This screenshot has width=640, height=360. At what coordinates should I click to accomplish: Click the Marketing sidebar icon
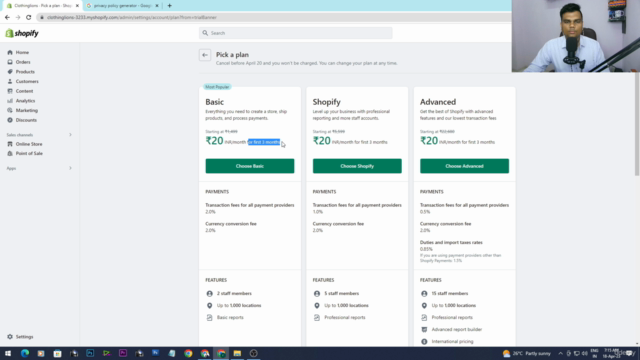10,110
